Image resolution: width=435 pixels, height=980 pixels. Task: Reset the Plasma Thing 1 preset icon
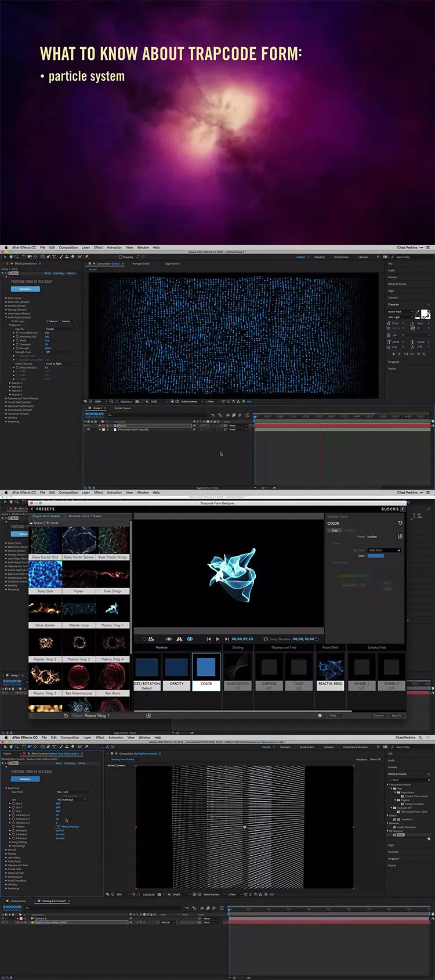(66, 715)
